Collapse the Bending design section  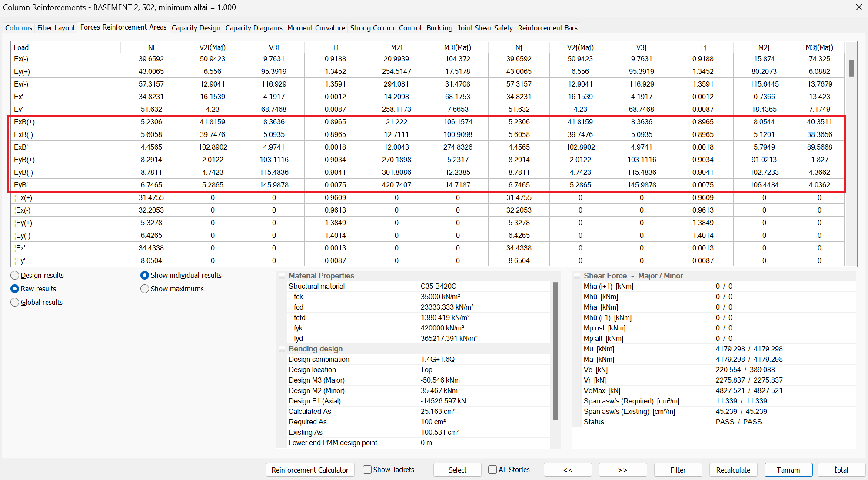[282, 349]
